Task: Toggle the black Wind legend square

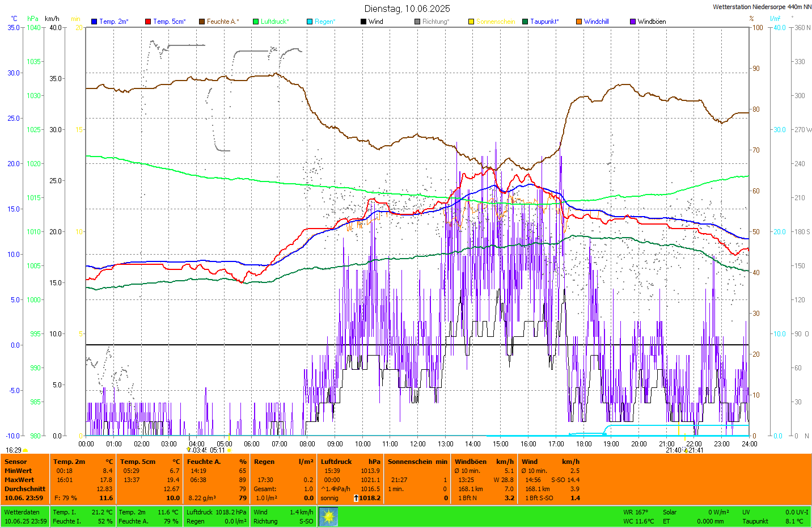Action: [x=363, y=22]
